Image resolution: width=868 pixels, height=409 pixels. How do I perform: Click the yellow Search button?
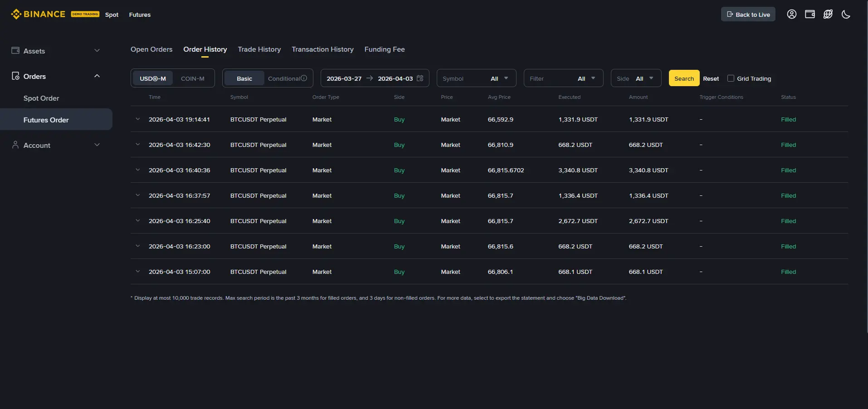[x=684, y=78]
